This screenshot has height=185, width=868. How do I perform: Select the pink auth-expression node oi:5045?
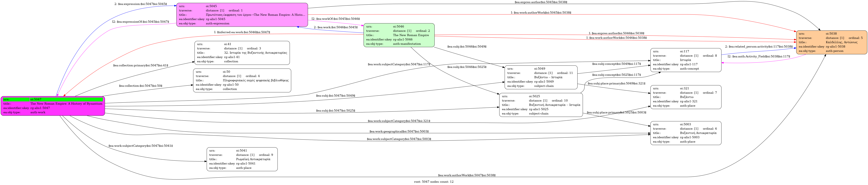242,15
